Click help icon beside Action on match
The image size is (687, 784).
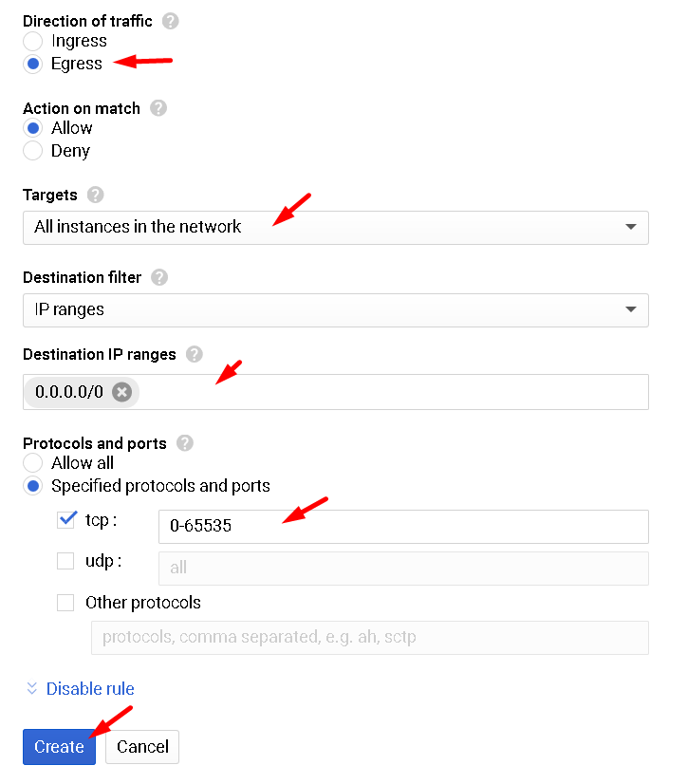158,108
